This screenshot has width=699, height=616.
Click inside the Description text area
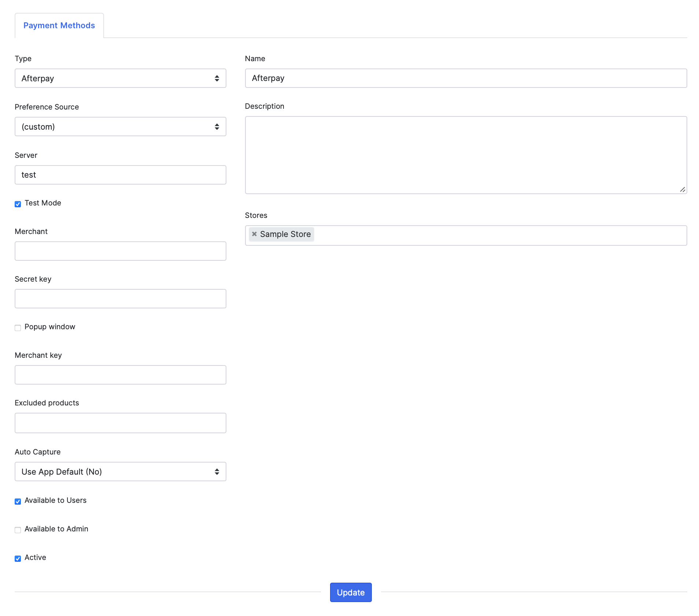(466, 155)
